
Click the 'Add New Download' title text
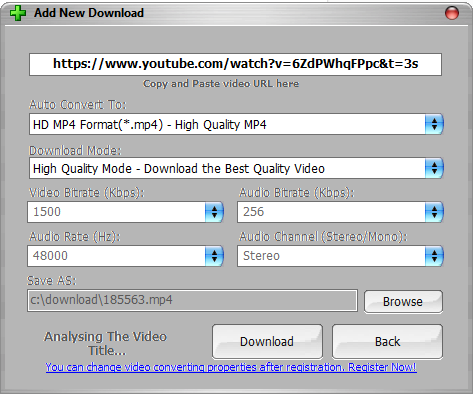[x=89, y=13]
